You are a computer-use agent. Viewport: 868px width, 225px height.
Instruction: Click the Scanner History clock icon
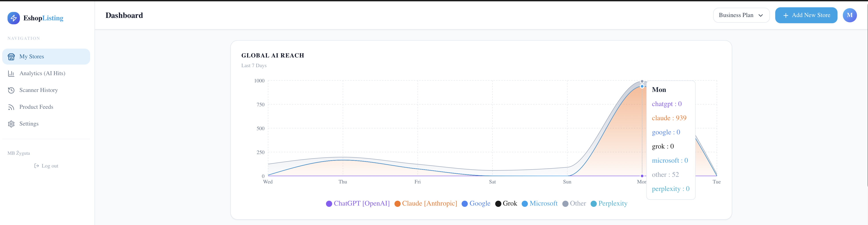click(x=11, y=90)
